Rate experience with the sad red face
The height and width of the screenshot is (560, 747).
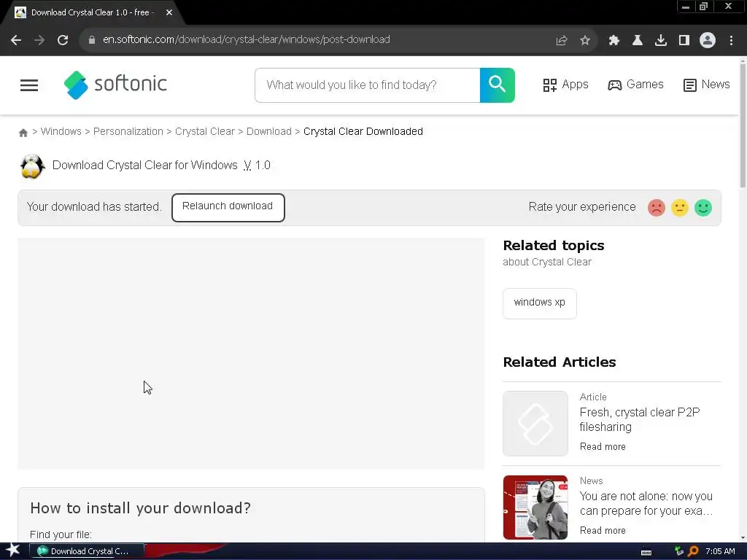pyautogui.click(x=656, y=208)
